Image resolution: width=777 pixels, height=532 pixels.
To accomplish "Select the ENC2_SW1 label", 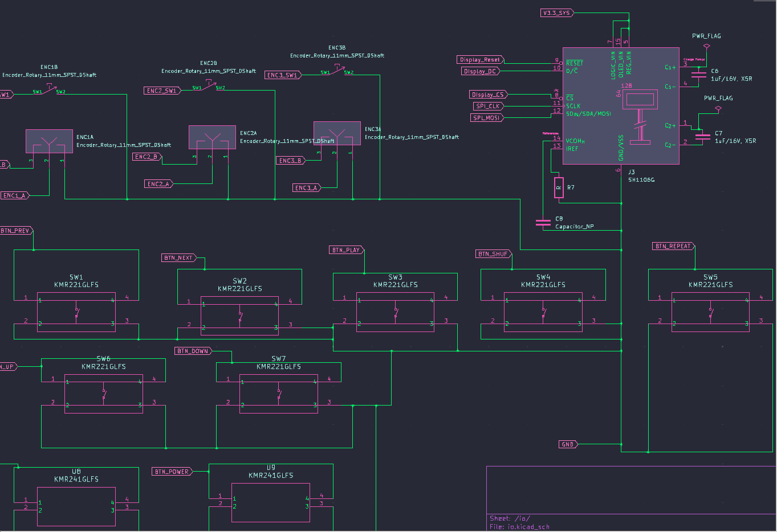I will (162, 91).
